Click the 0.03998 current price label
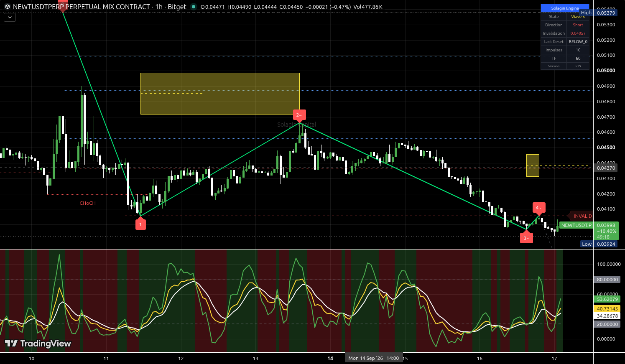This screenshot has width=625, height=364. [x=606, y=225]
